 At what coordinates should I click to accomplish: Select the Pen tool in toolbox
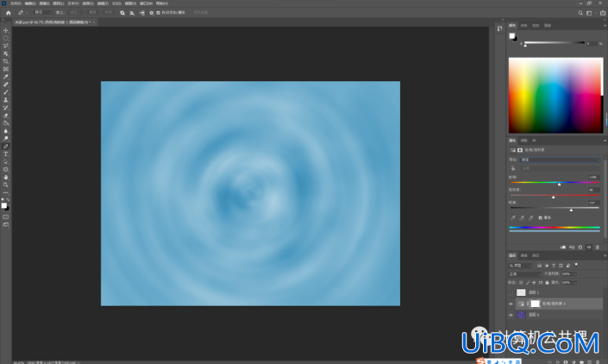coord(6,146)
